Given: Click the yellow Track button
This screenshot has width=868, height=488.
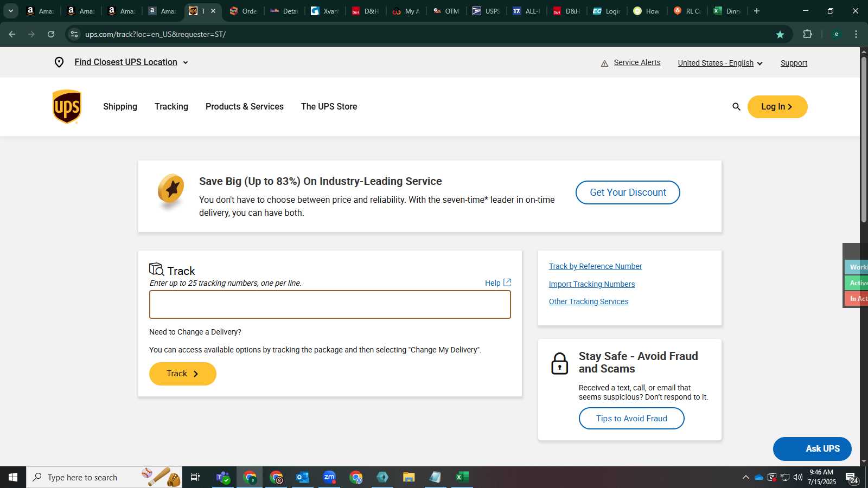Looking at the screenshot, I should click(183, 374).
